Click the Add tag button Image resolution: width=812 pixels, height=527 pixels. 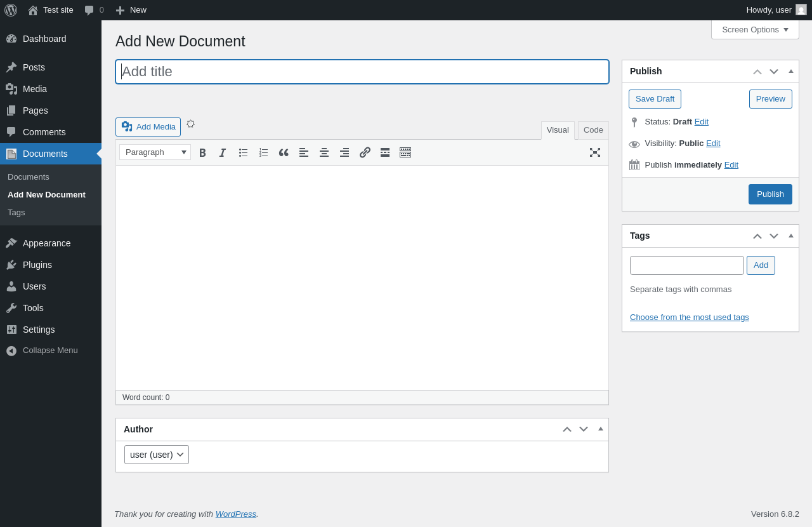pyautogui.click(x=761, y=265)
